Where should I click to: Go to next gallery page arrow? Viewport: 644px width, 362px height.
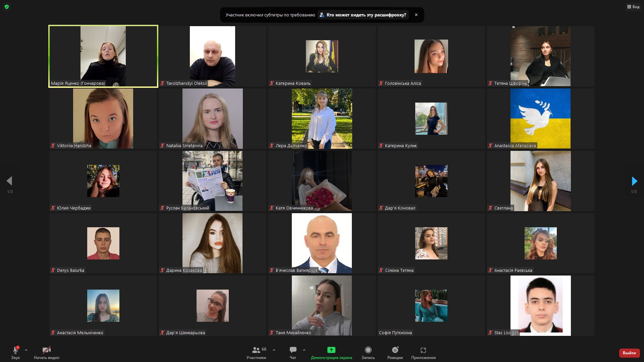(x=634, y=181)
